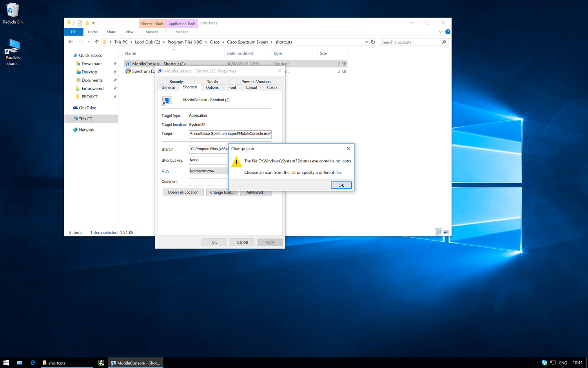Screen dimensions: 588x368
Task: Open the Colors tab
Action: click(272, 87)
